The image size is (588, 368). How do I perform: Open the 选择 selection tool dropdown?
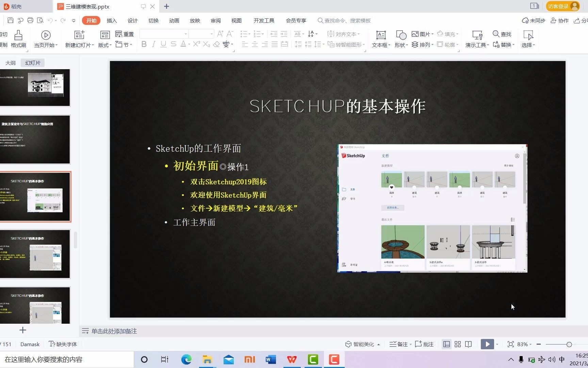tap(528, 39)
